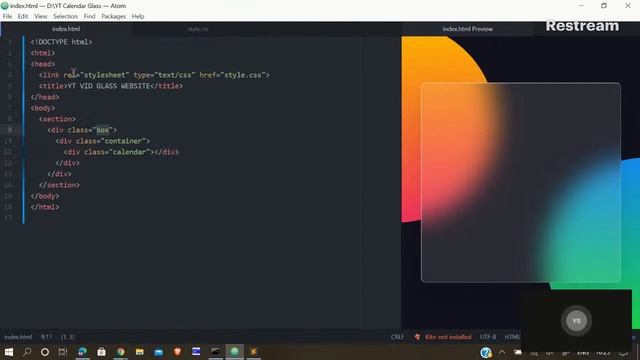Open Microsoft Store from the taskbar
This screenshot has height=360, width=640.
coord(101,352)
